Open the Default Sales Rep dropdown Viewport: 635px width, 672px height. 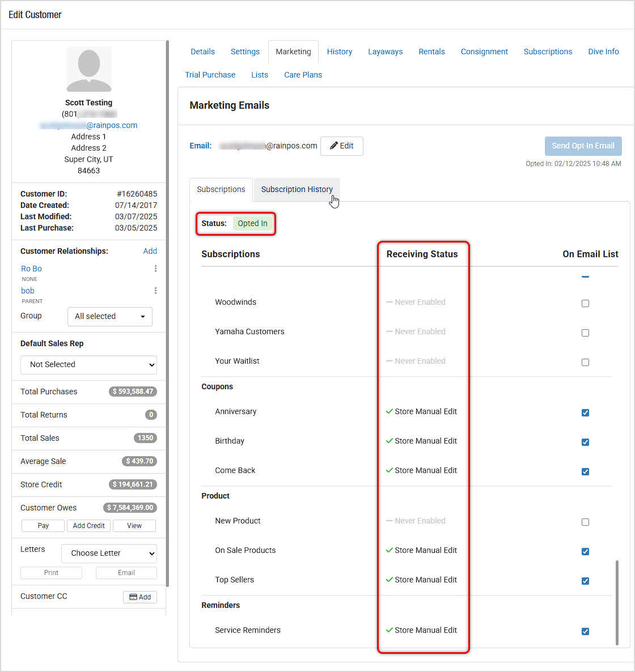pyautogui.click(x=88, y=365)
